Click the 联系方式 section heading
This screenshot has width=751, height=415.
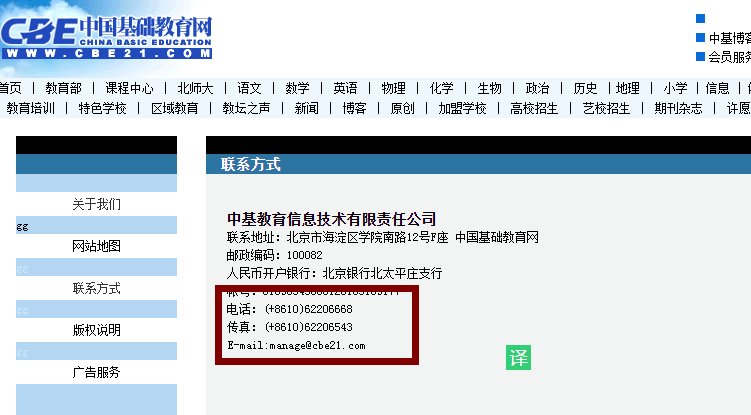[250, 164]
